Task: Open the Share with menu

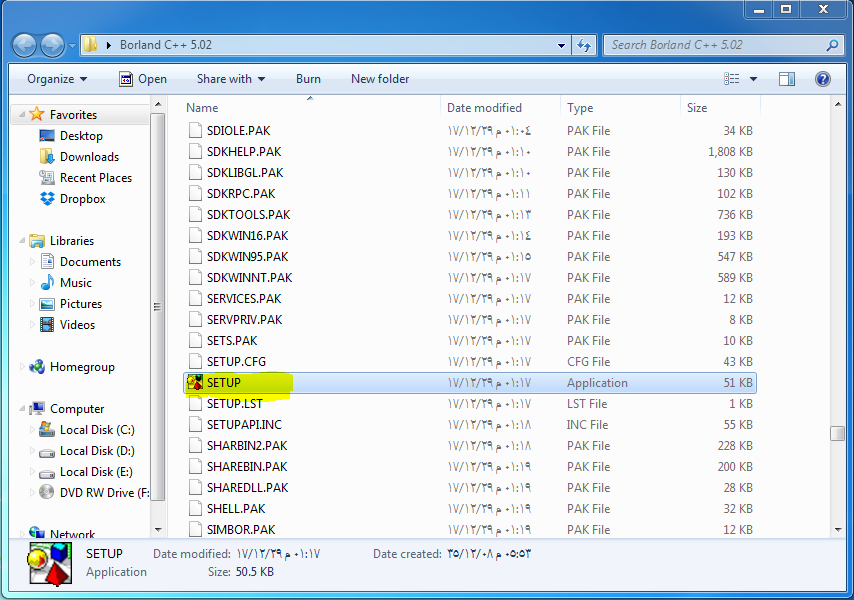Action: pyautogui.click(x=231, y=79)
